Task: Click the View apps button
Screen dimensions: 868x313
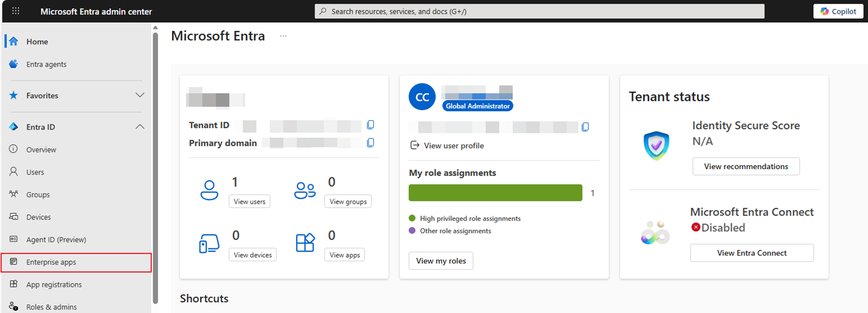Action: (344, 255)
